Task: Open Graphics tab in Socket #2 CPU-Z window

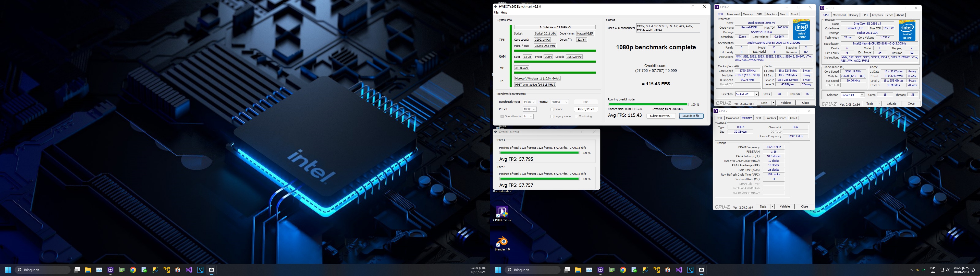Action: tap(771, 15)
